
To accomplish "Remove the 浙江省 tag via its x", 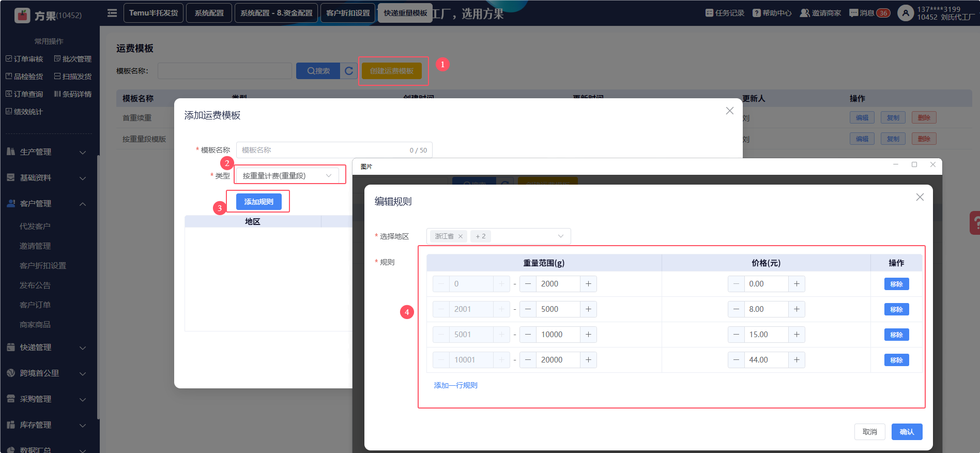I will (x=461, y=236).
